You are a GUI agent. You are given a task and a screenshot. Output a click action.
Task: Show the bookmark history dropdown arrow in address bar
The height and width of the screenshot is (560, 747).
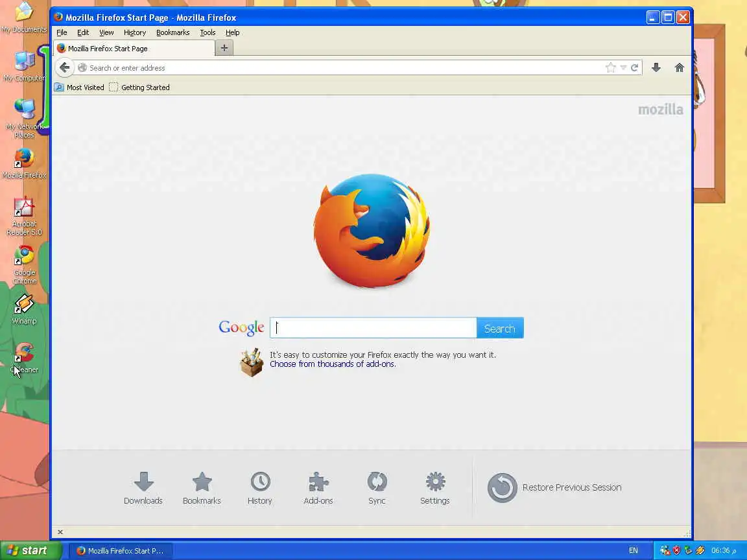(x=623, y=67)
